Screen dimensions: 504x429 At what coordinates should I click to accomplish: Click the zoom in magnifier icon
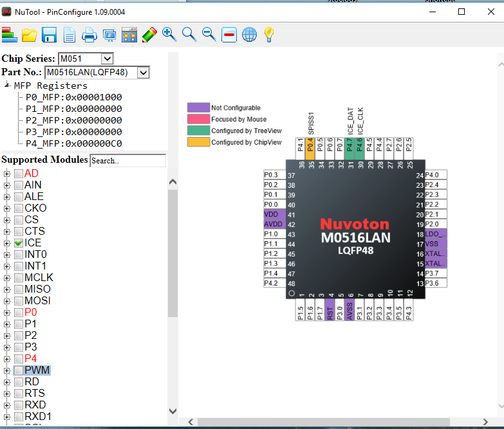coord(169,35)
